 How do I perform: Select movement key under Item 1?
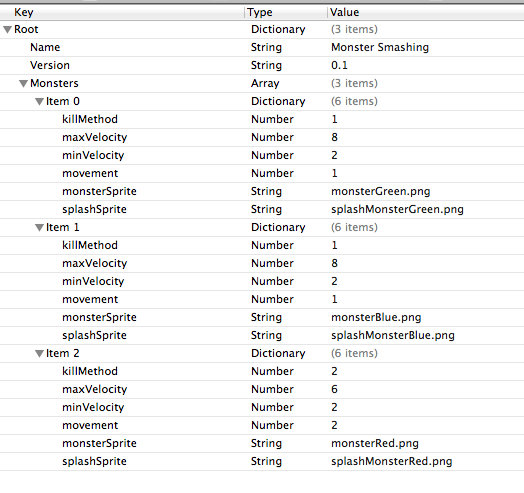point(90,299)
